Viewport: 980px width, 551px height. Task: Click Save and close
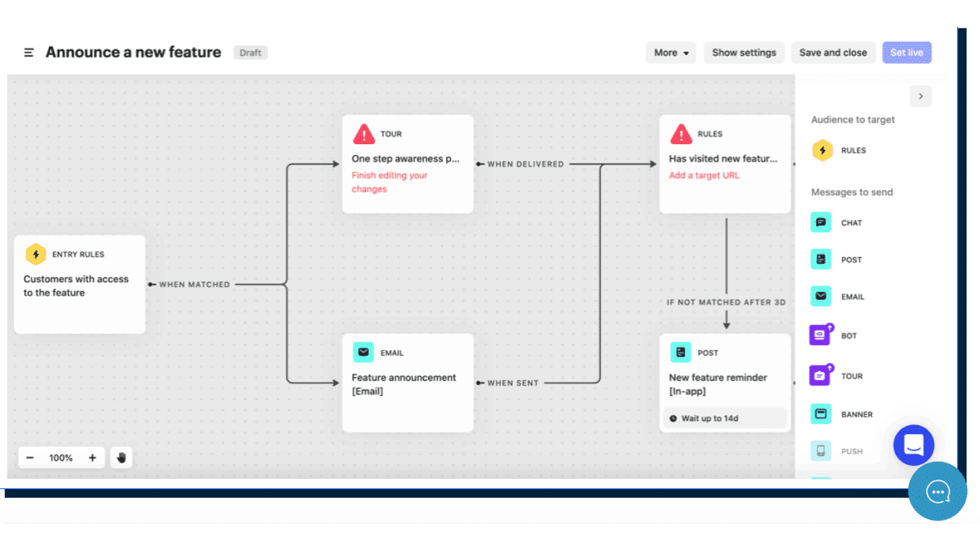point(833,52)
